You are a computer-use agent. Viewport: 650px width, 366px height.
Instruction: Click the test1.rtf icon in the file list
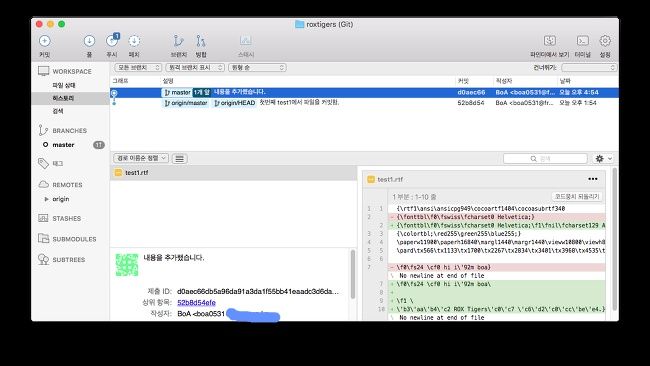pyautogui.click(x=118, y=172)
